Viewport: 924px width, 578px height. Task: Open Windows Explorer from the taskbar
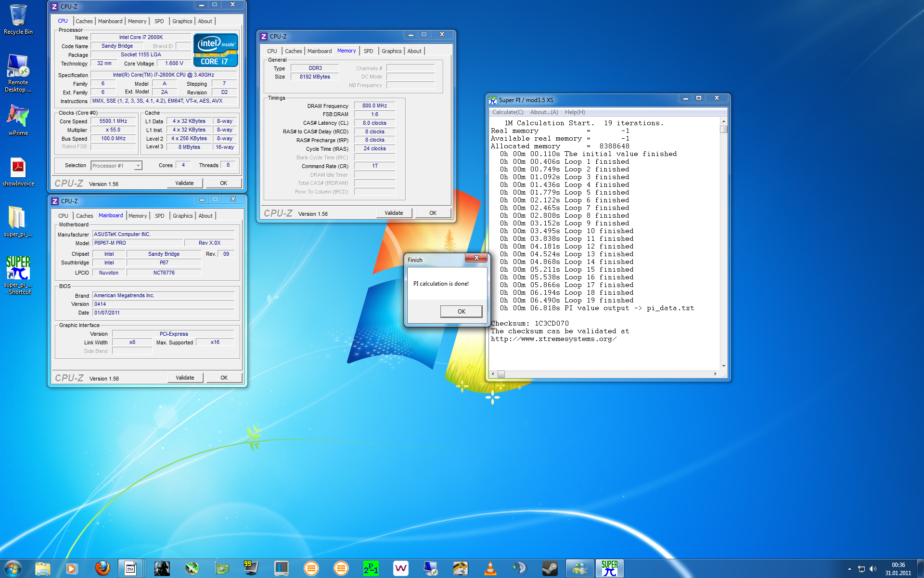click(43, 569)
